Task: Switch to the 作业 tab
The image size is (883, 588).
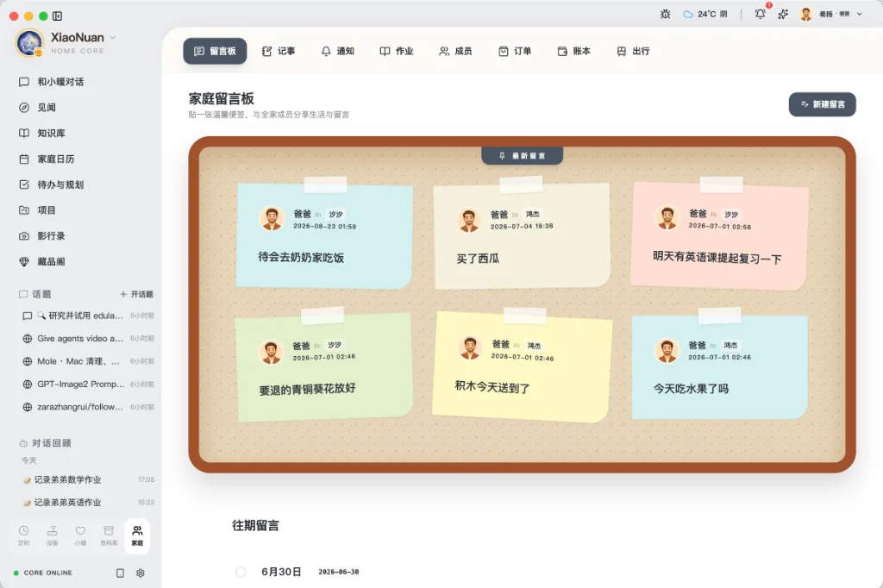Action: pos(397,51)
